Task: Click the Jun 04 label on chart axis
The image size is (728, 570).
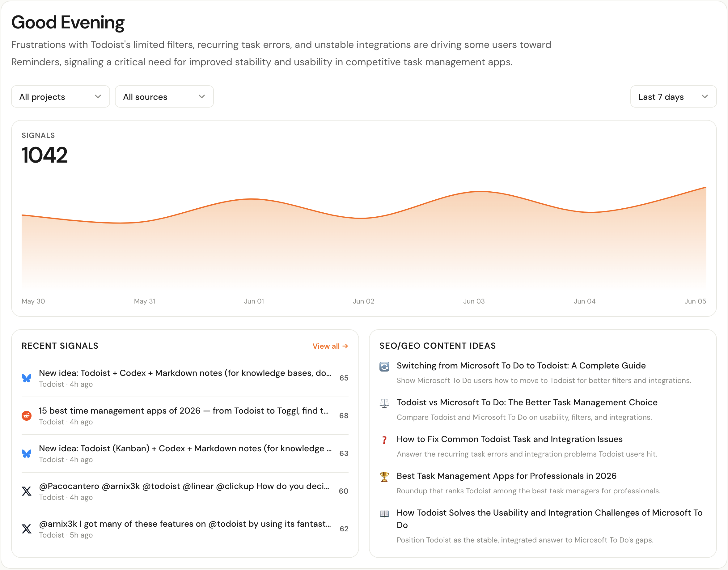Action: click(585, 301)
